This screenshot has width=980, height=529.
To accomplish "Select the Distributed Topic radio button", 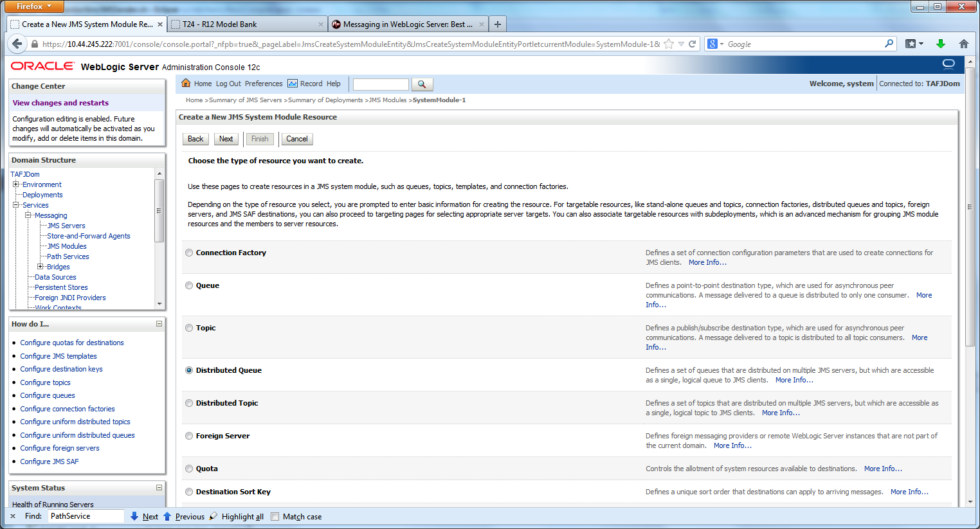I will click(189, 403).
